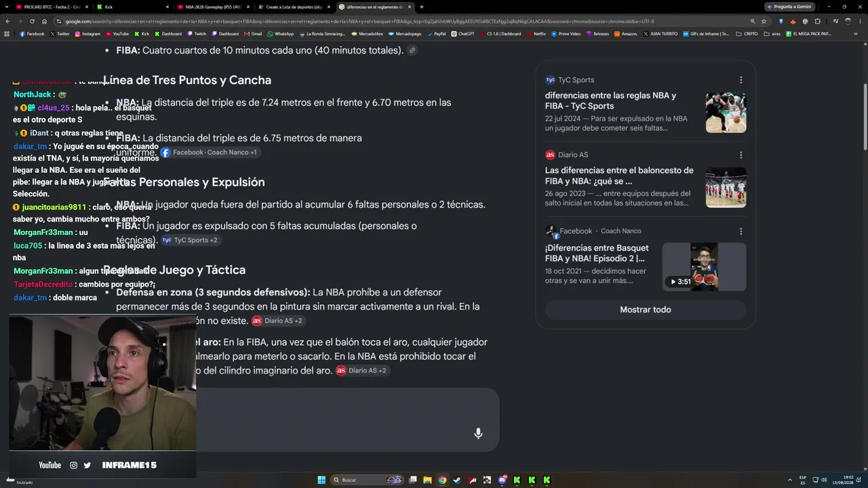The height and width of the screenshot is (488, 868).
Task: Open the more options menu for Diario AS result
Action: (x=741, y=155)
